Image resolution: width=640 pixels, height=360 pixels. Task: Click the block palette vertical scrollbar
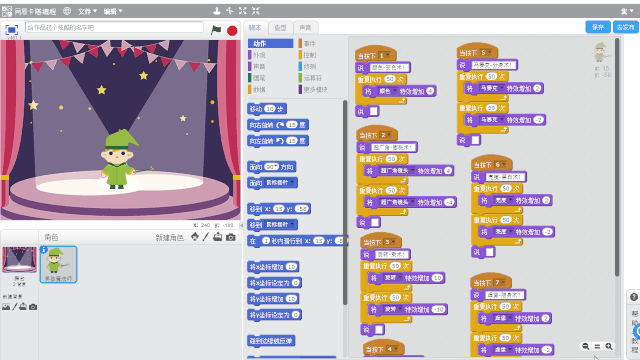(345, 202)
